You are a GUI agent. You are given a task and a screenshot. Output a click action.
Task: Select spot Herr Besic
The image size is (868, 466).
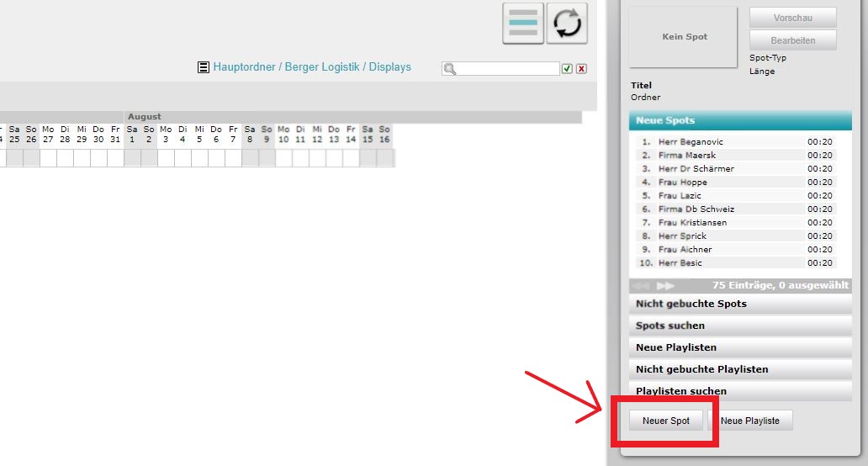coord(736,263)
